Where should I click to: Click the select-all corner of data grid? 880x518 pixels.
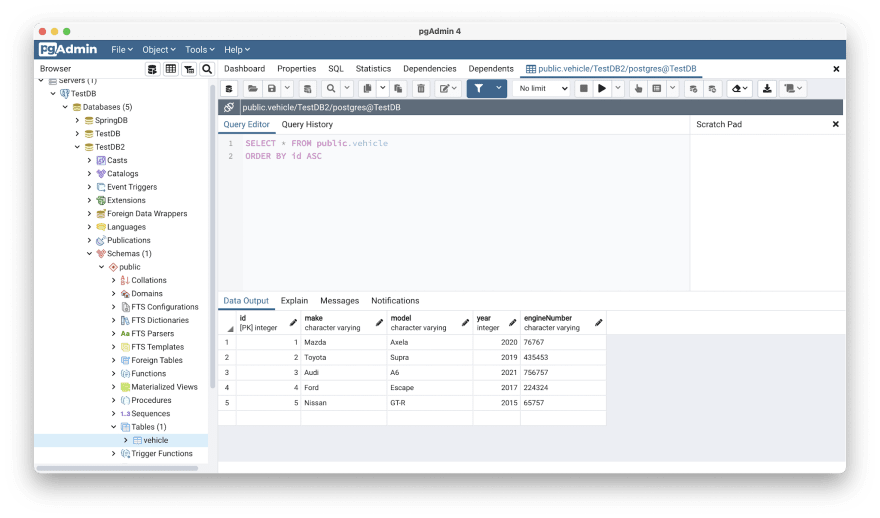pyautogui.click(x=227, y=323)
